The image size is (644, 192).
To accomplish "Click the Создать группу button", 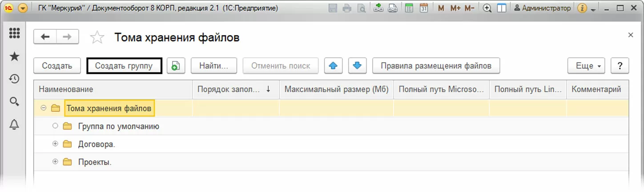I will tap(124, 66).
